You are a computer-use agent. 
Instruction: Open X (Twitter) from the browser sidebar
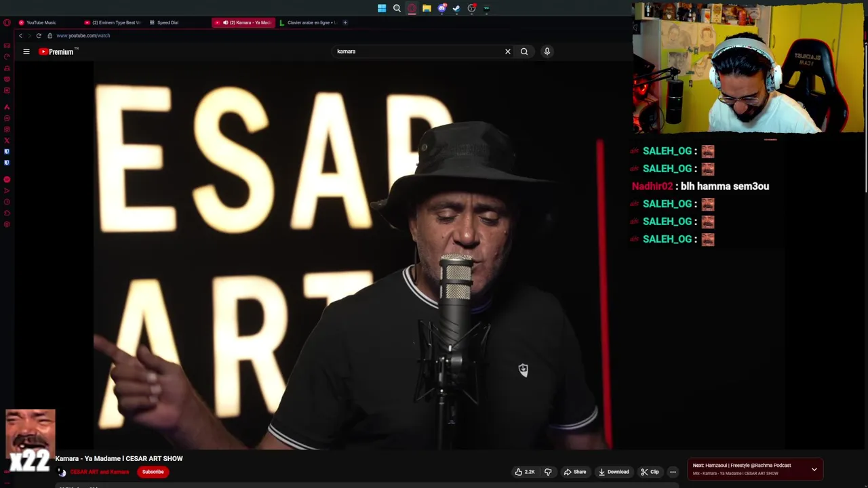(x=7, y=140)
